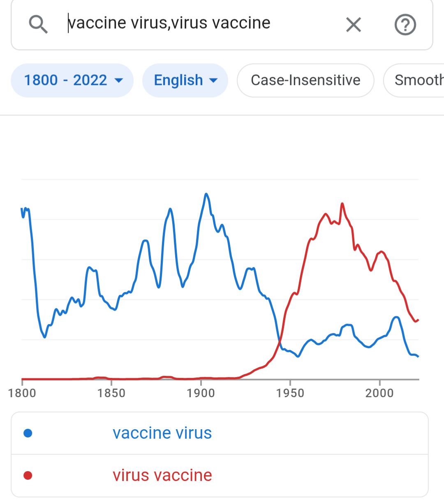Click the red line peak near 1980
This screenshot has width=444, height=504.
pyautogui.click(x=342, y=204)
